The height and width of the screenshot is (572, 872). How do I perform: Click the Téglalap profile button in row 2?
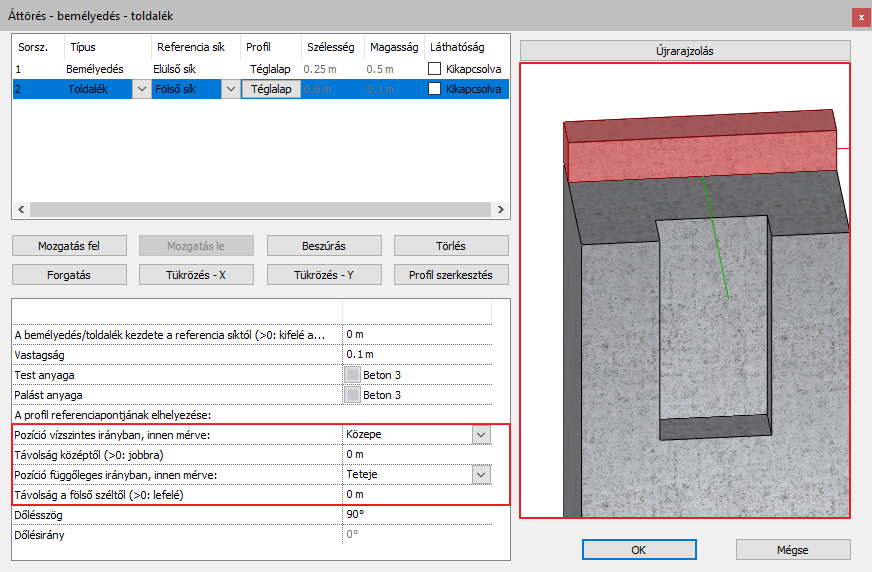pyautogui.click(x=271, y=89)
